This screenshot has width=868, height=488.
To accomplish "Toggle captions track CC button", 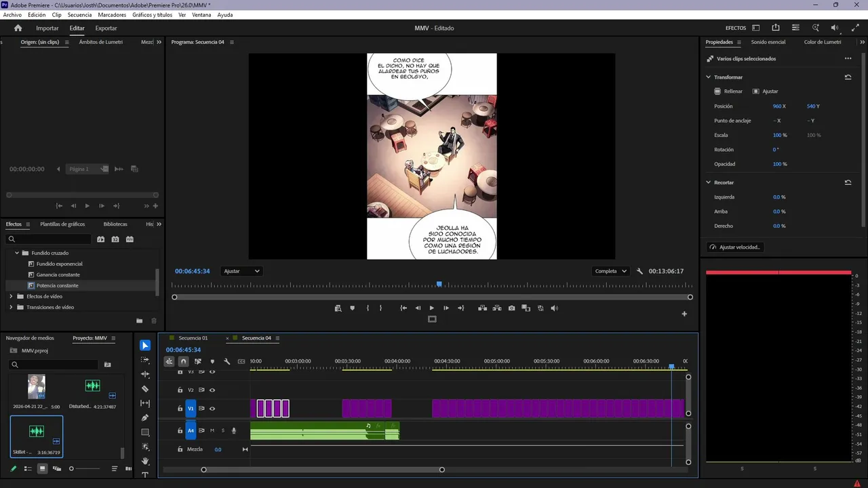I will [x=241, y=361].
